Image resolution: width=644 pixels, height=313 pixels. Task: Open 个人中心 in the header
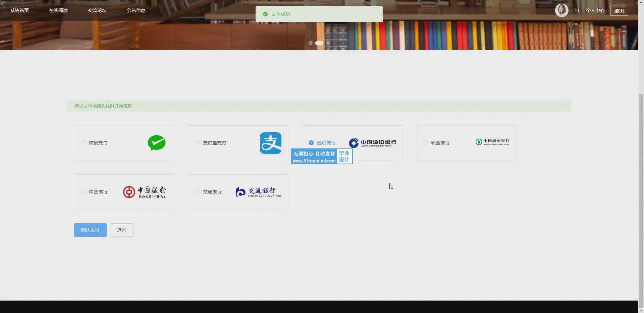coord(595,10)
